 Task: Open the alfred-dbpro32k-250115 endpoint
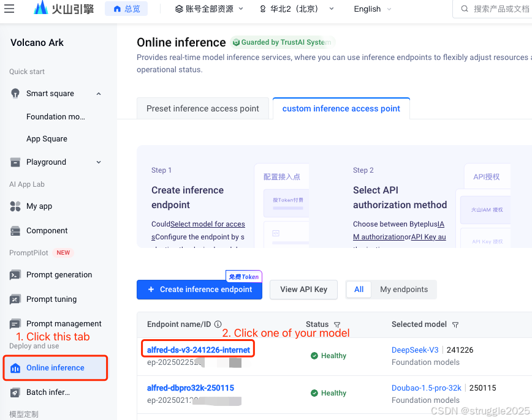191,388
